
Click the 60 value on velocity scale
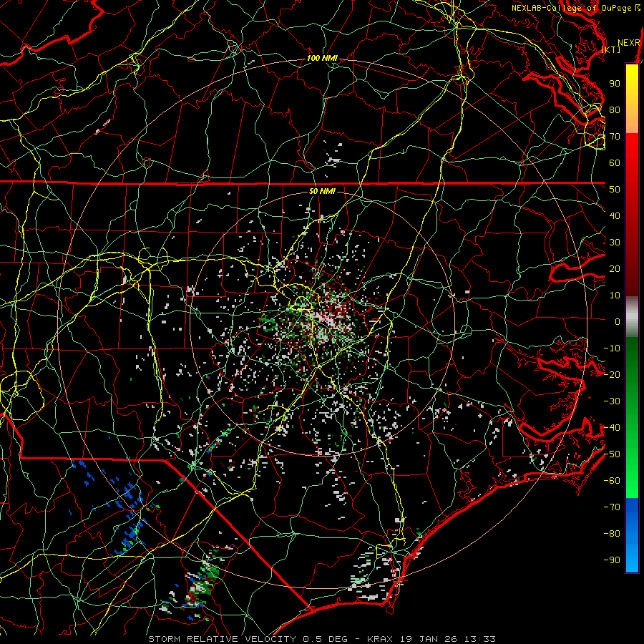tap(615, 163)
